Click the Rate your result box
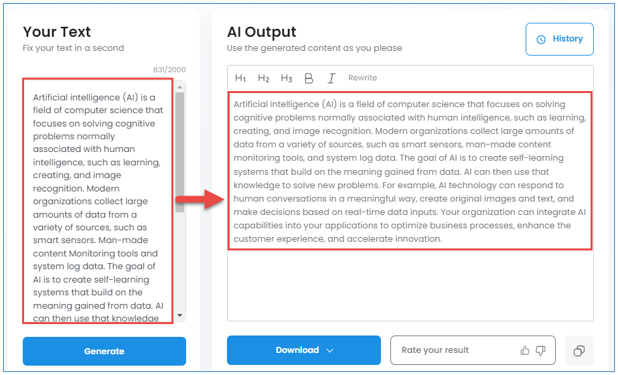 [473, 350]
